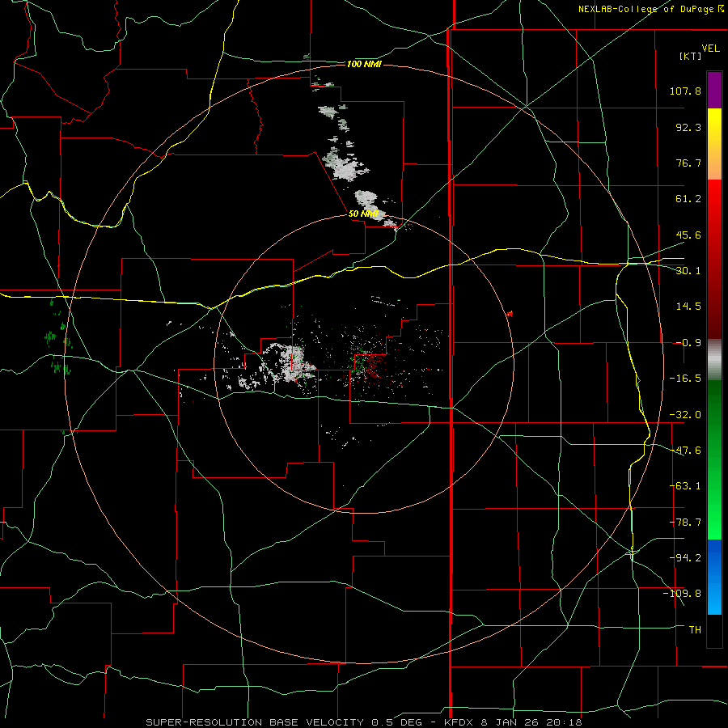Click the VEL legend title
Screen dimensions: 728x728
click(710, 49)
